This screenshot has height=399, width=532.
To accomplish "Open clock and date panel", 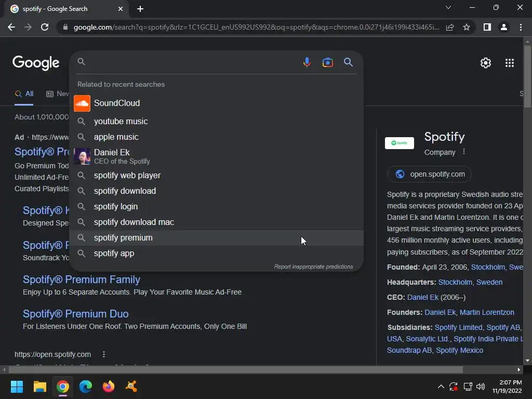I will pos(507,387).
